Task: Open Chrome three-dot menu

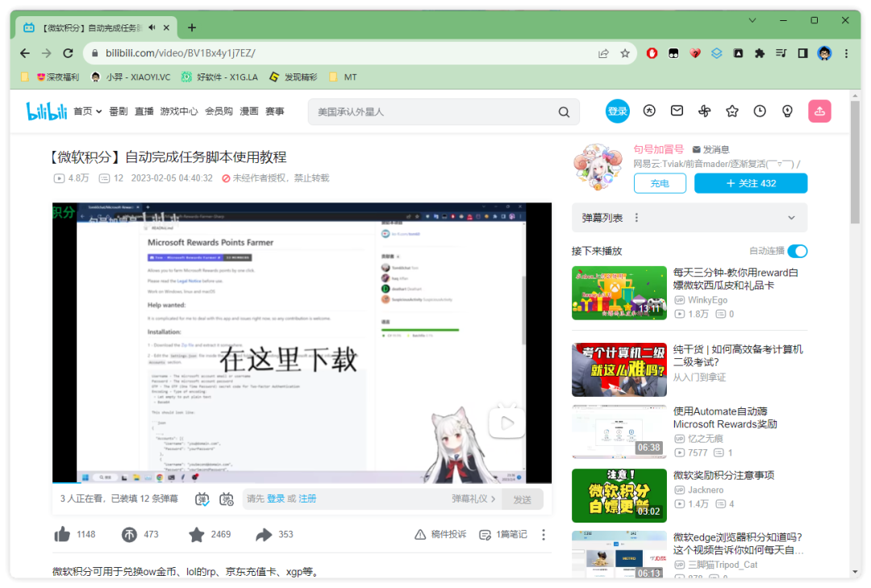Action: [x=846, y=53]
